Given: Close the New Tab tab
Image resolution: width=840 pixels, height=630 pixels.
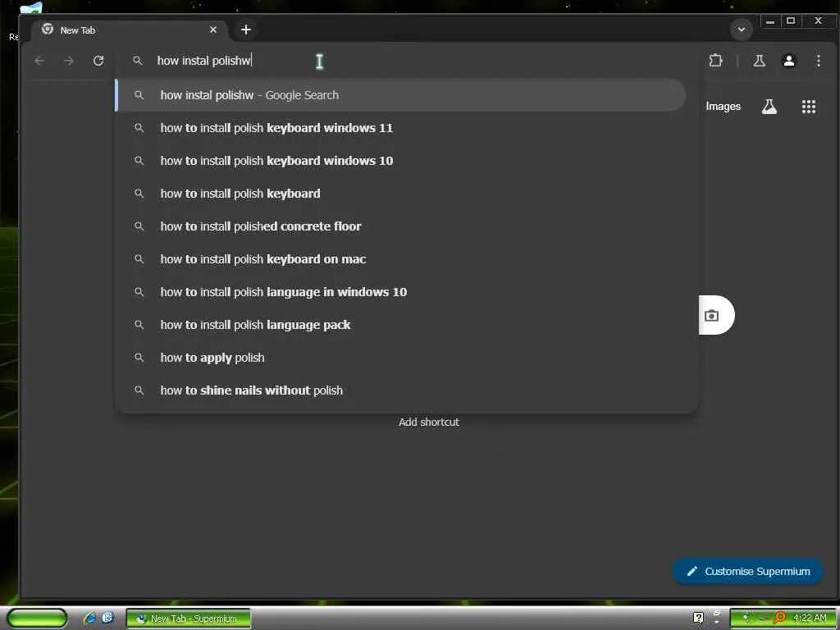Looking at the screenshot, I should pyautogui.click(x=213, y=30).
